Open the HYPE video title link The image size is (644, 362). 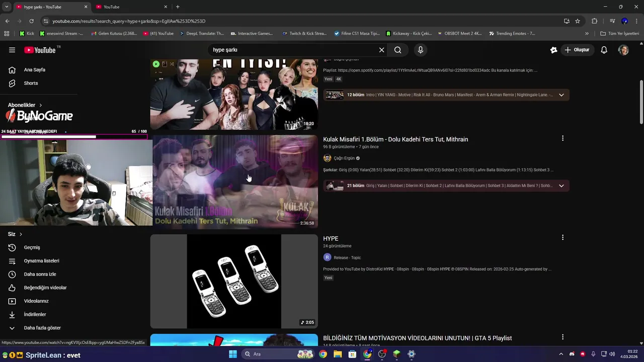(331, 238)
